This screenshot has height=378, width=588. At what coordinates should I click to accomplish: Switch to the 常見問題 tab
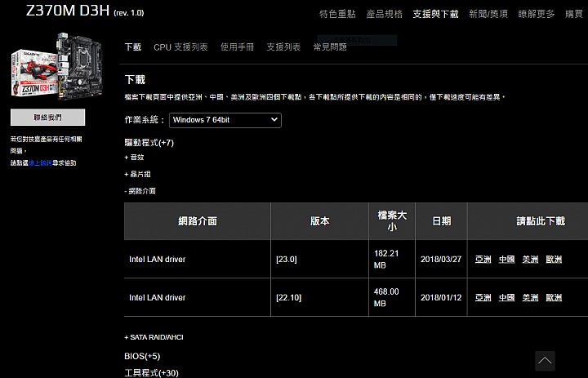click(330, 47)
